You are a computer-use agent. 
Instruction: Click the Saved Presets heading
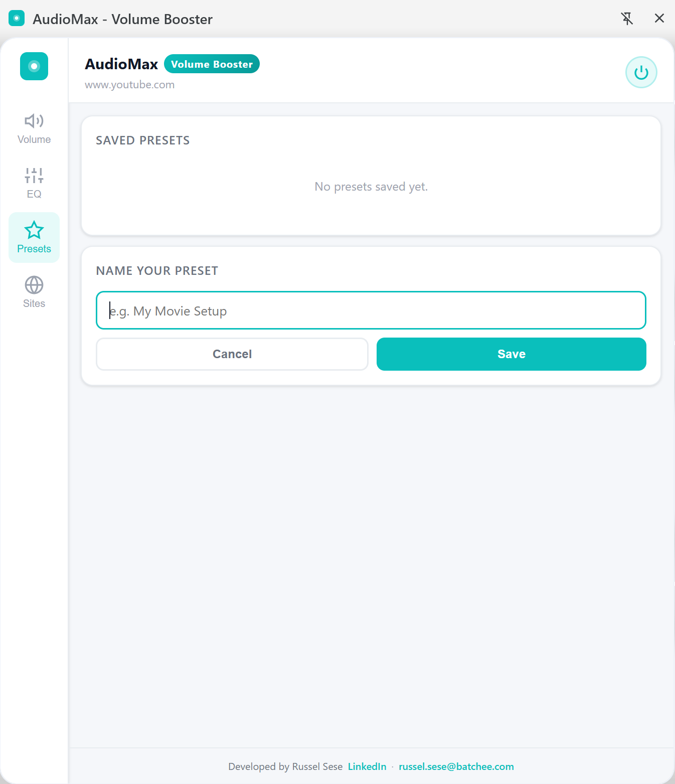pyautogui.click(x=143, y=140)
